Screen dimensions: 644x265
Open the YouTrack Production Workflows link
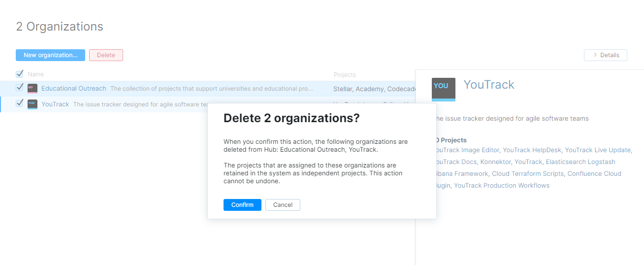point(501,186)
